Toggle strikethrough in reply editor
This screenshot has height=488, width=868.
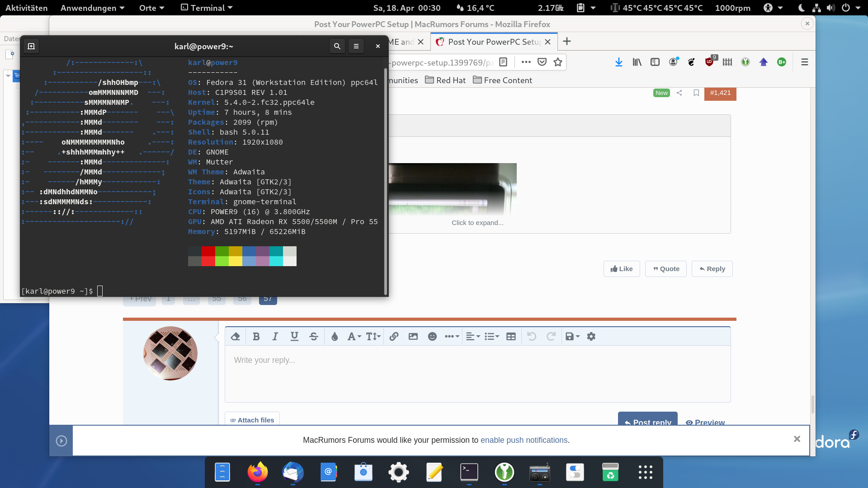point(314,337)
